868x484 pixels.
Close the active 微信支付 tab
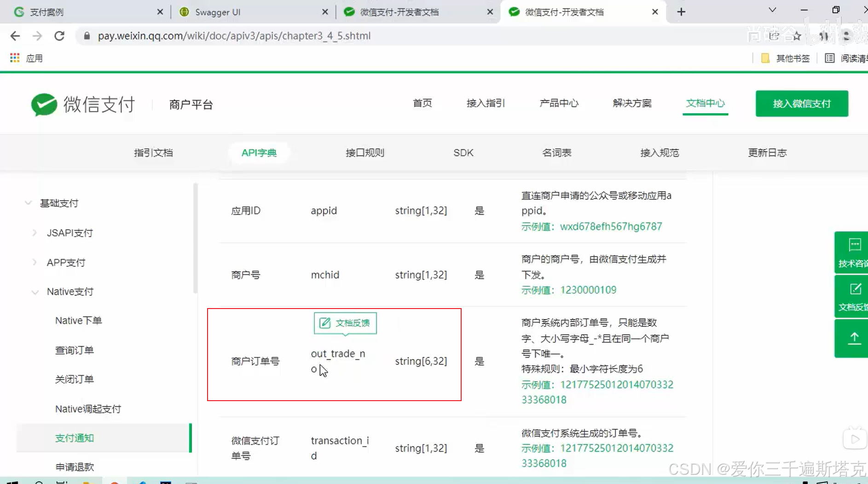point(655,12)
